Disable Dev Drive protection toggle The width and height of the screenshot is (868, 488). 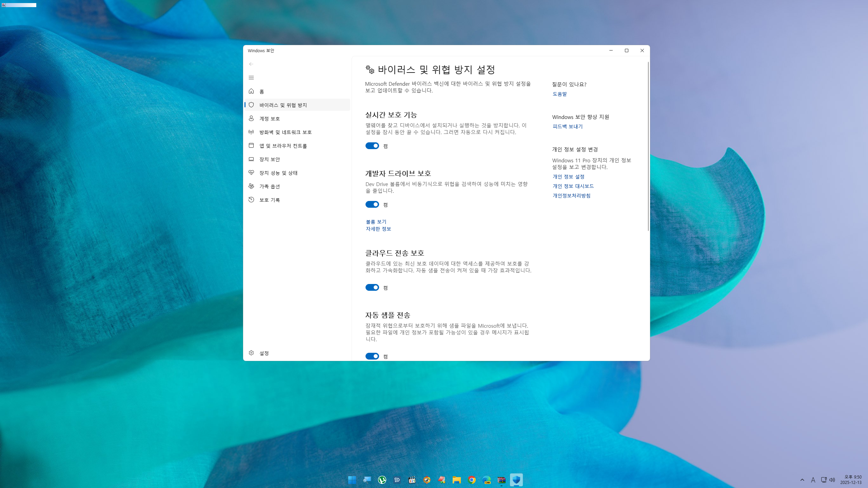pyautogui.click(x=372, y=204)
